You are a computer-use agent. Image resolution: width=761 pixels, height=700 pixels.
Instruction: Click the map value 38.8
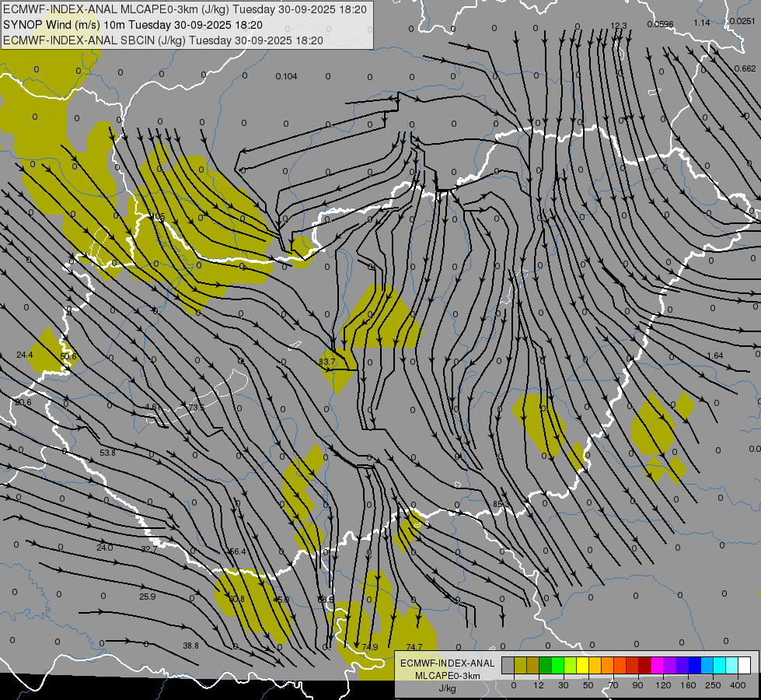tap(190, 646)
